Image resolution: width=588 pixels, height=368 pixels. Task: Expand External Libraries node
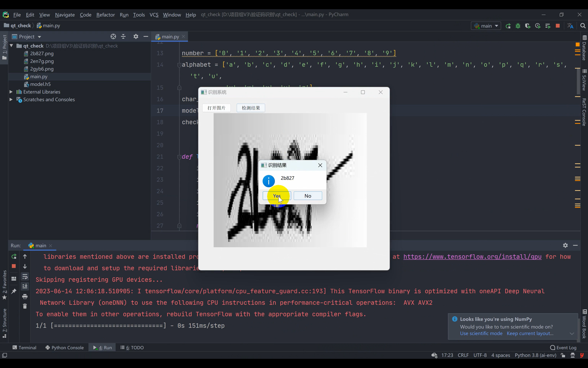(11, 92)
